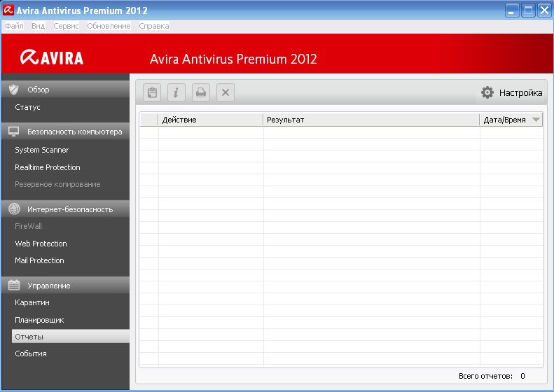Image resolution: width=554 pixels, height=392 pixels.
Task: Close the Avira window
Action: 544,10
